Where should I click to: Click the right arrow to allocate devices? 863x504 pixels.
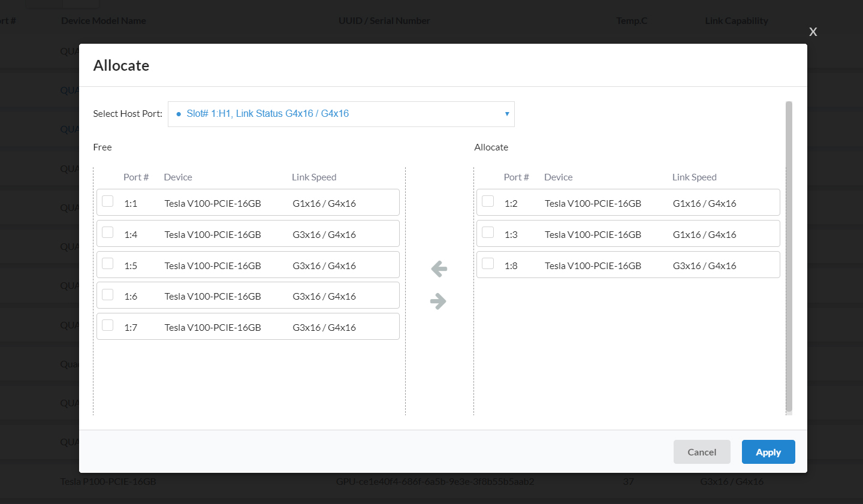pos(438,301)
